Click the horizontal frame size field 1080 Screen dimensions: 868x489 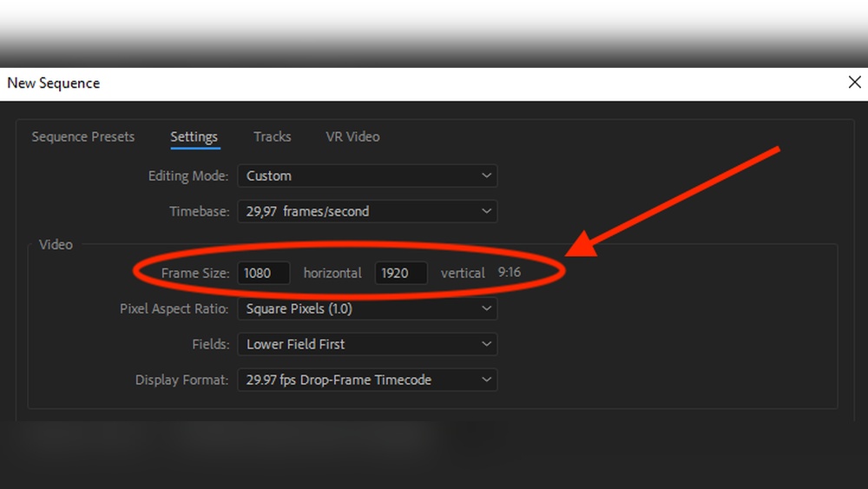click(x=264, y=273)
